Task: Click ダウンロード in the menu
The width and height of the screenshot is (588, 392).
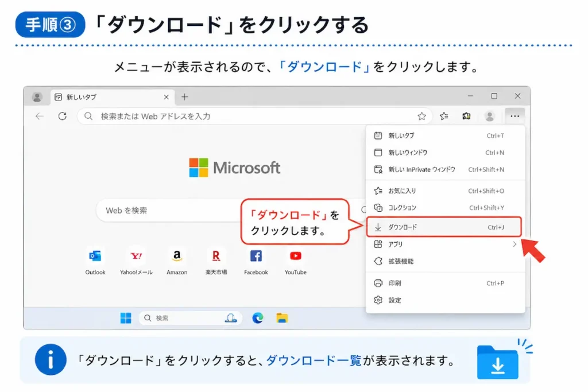Action: pos(444,227)
